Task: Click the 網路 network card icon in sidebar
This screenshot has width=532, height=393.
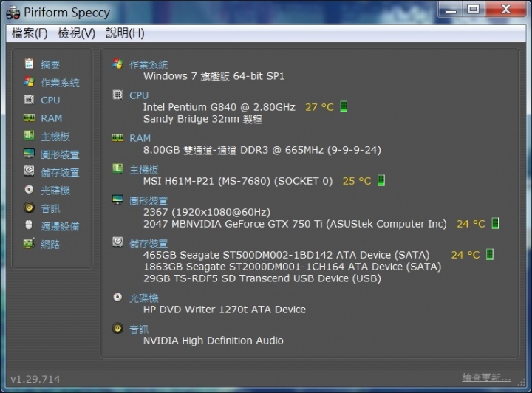Action: [29, 244]
